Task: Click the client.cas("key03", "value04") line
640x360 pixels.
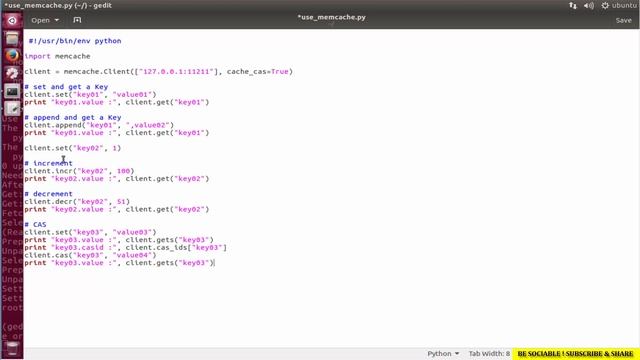Action: [x=90, y=255]
